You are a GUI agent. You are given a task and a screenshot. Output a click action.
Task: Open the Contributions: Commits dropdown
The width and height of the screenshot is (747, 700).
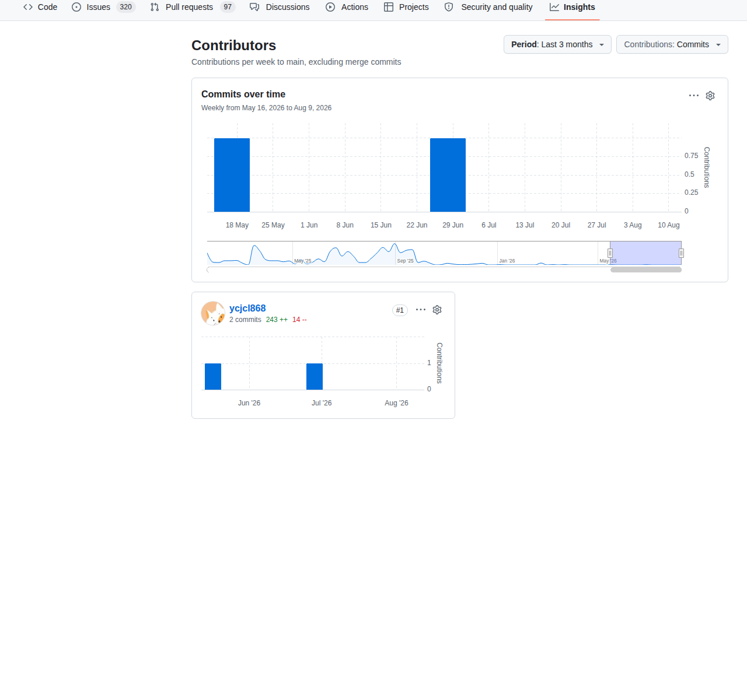(672, 44)
